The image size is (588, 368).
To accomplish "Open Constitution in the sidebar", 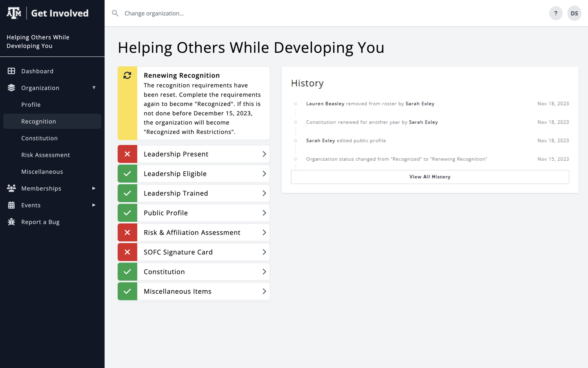I will click(40, 138).
